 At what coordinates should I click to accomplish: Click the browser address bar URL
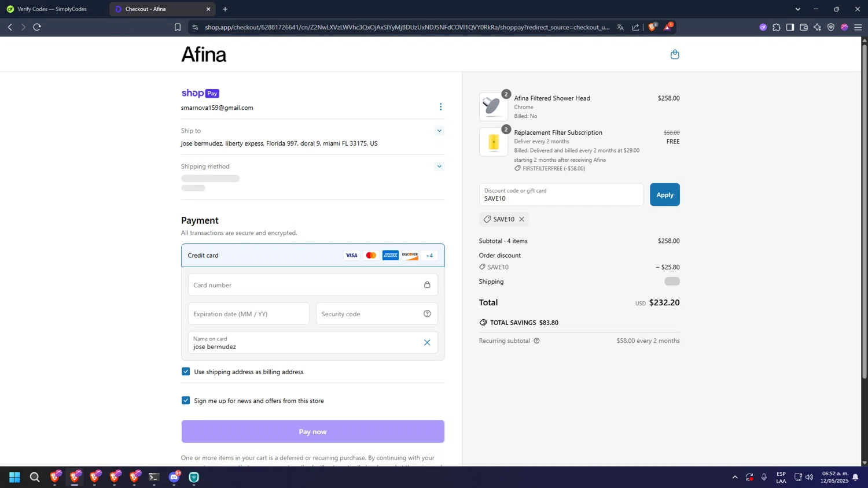(407, 27)
